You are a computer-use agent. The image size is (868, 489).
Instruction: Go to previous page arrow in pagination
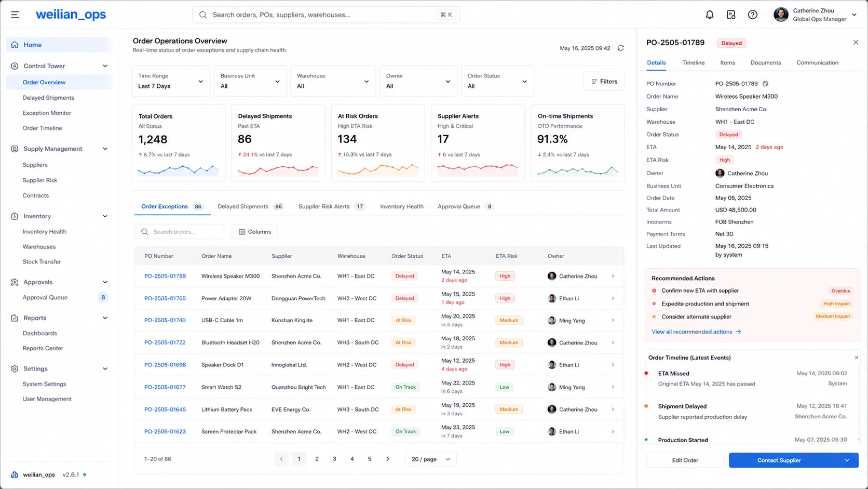[281, 459]
